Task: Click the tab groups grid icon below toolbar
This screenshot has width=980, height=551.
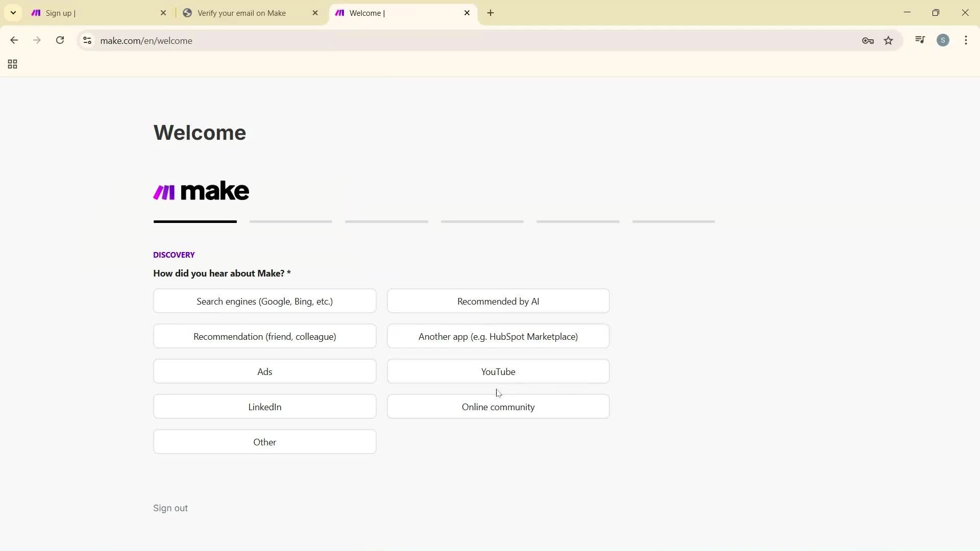Action: click(x=12, y=64)
